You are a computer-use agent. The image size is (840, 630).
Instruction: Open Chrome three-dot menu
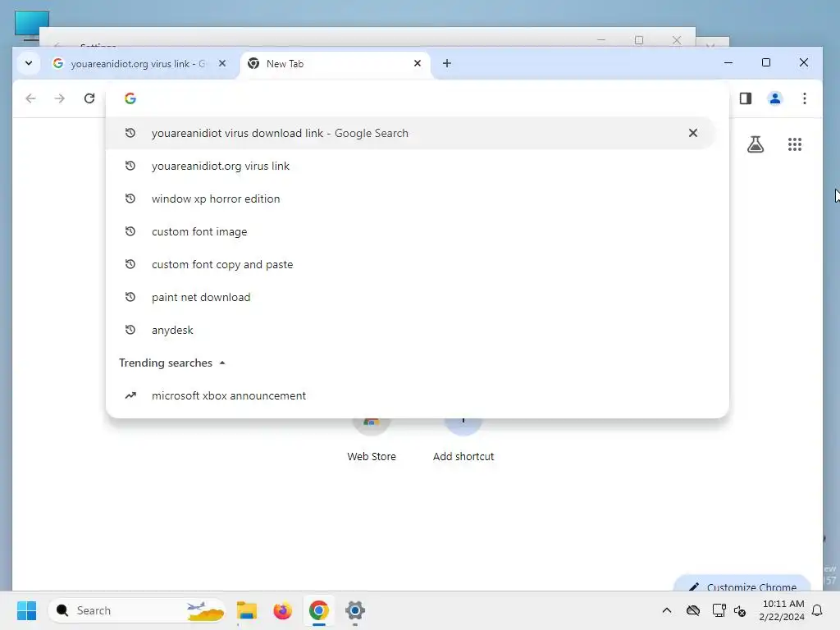pos(804,98)
